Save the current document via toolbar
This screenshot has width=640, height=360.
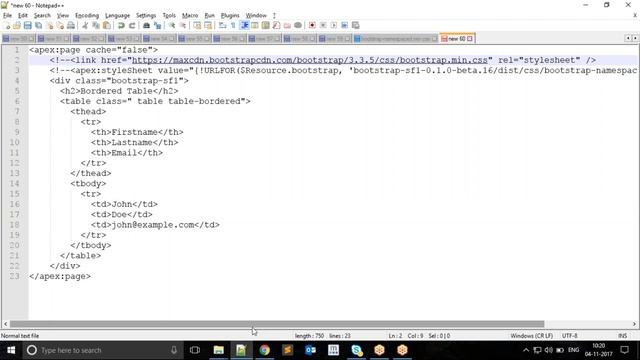[x=27, y=25]
